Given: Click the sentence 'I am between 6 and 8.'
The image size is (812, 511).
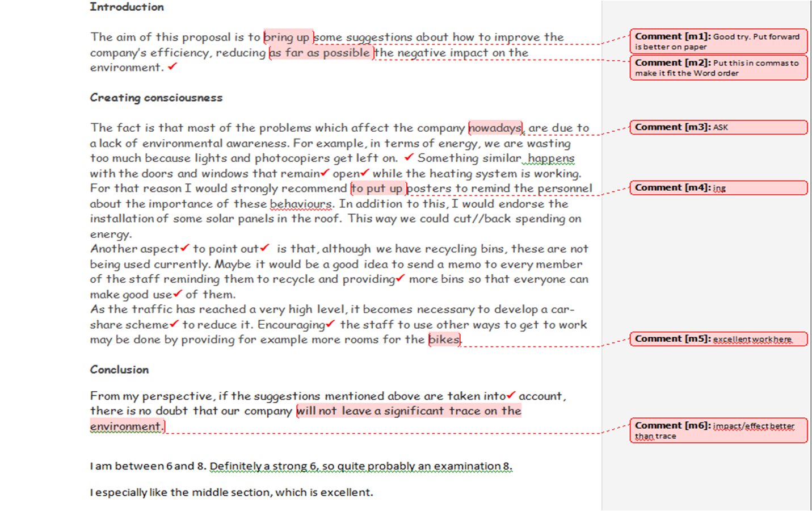Looking at the screenshot, I should 148,466.
